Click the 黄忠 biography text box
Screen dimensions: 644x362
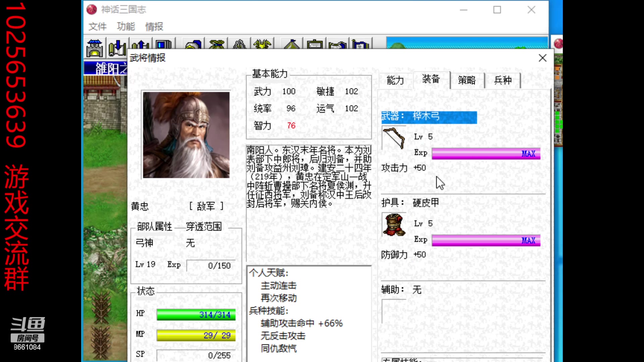(x=309, y=203)
